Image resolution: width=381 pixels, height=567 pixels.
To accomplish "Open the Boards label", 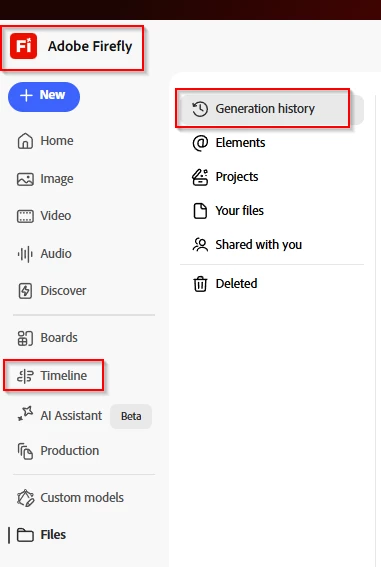I will point(59,338).
